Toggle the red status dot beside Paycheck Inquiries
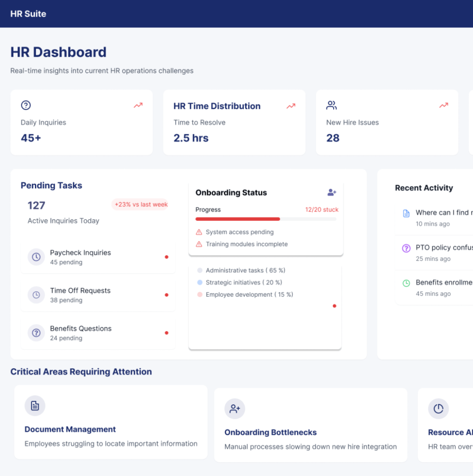473x476 pixels. point(166,257)
